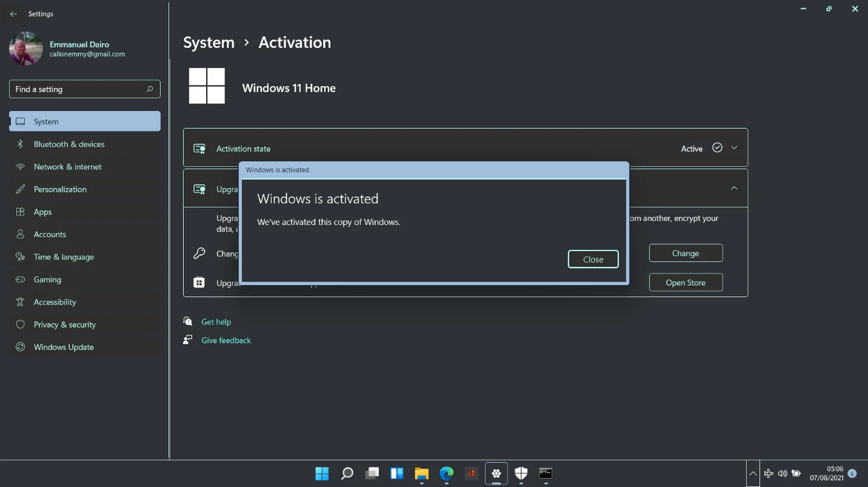This screenshot has width=868, height=487.
Task: Open Widgets on taskbar
Action: [396, 473]
